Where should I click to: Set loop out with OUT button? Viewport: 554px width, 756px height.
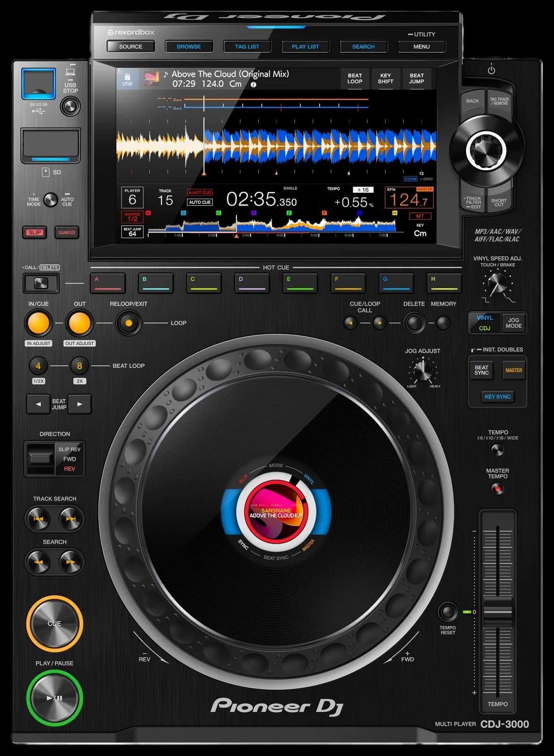click(79, 323)
